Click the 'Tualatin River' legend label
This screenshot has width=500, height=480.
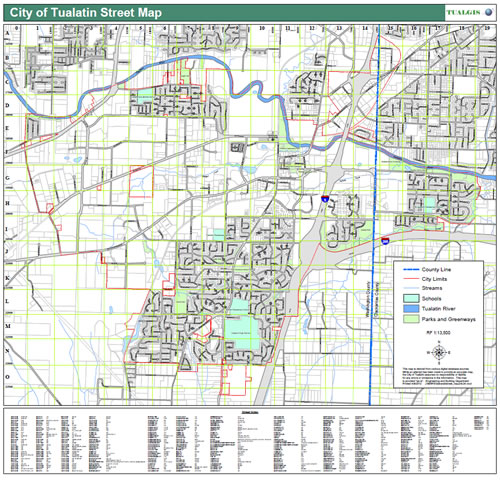(438, 308)
